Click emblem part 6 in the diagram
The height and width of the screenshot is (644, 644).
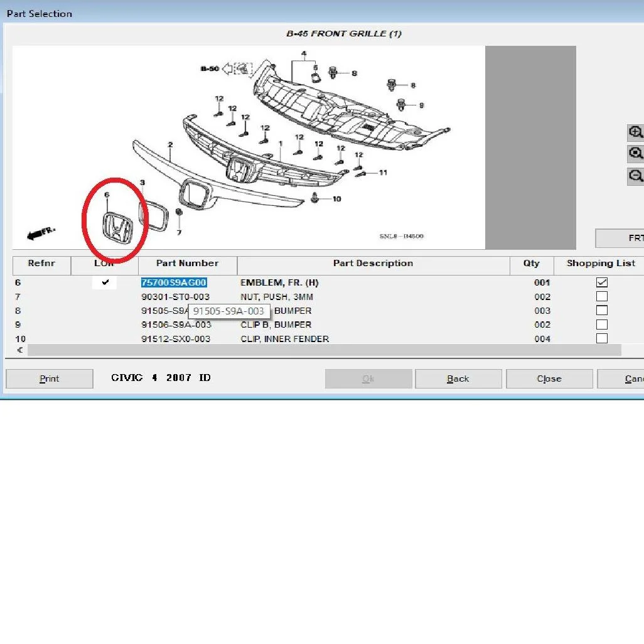118,228
